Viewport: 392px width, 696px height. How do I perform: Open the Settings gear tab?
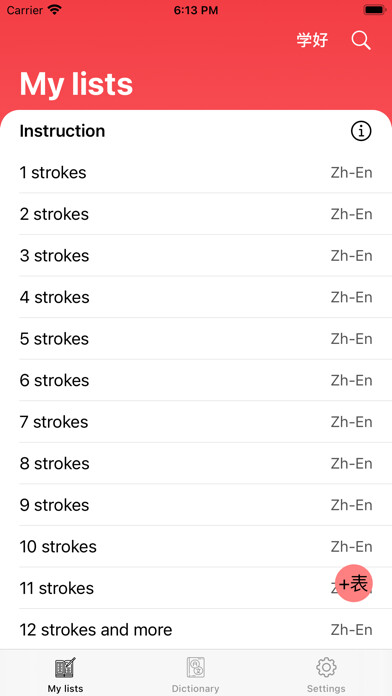click(x=326, y=675)
